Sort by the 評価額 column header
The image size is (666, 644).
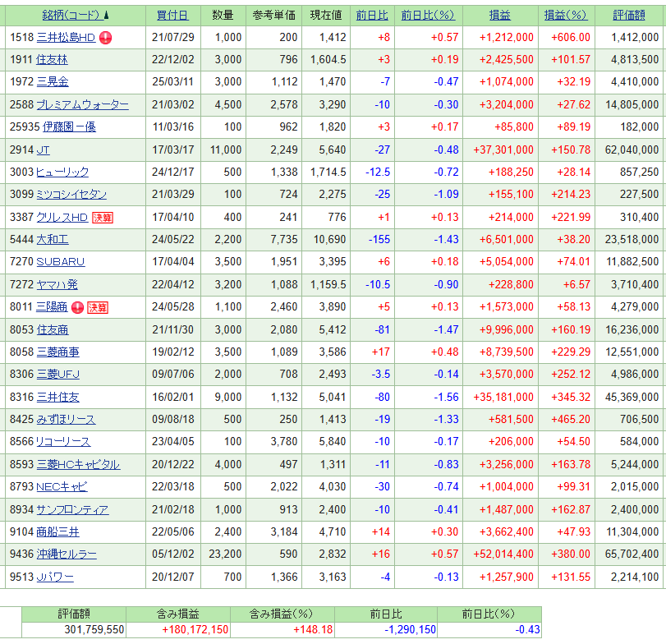(629, 15)
